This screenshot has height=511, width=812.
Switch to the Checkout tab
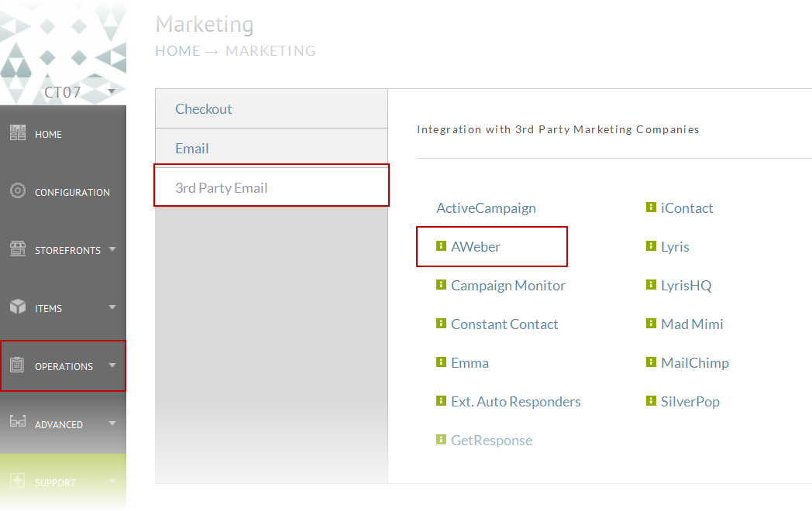[271, 108]
